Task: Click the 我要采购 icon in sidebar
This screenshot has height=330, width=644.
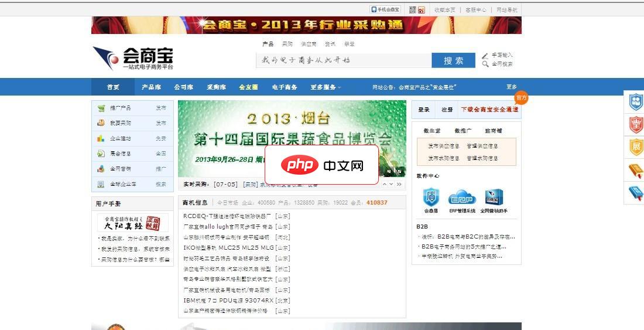Action: coord(101,123)
